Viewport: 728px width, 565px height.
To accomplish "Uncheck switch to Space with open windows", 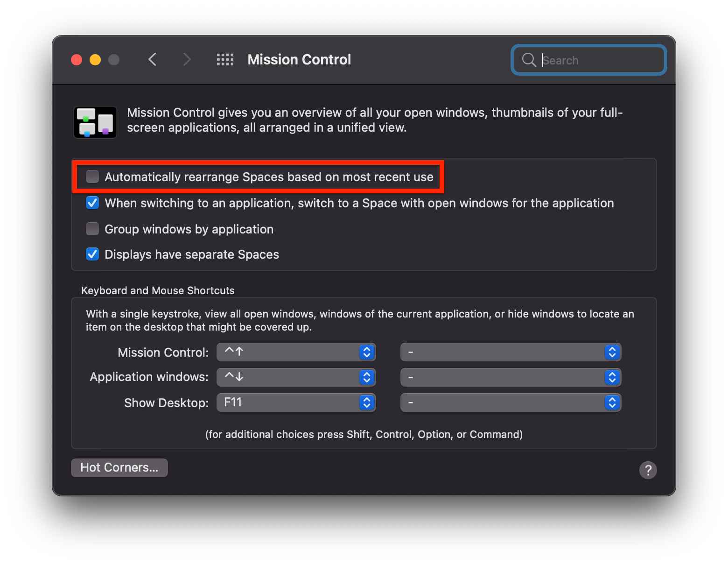I will (92, 203).
